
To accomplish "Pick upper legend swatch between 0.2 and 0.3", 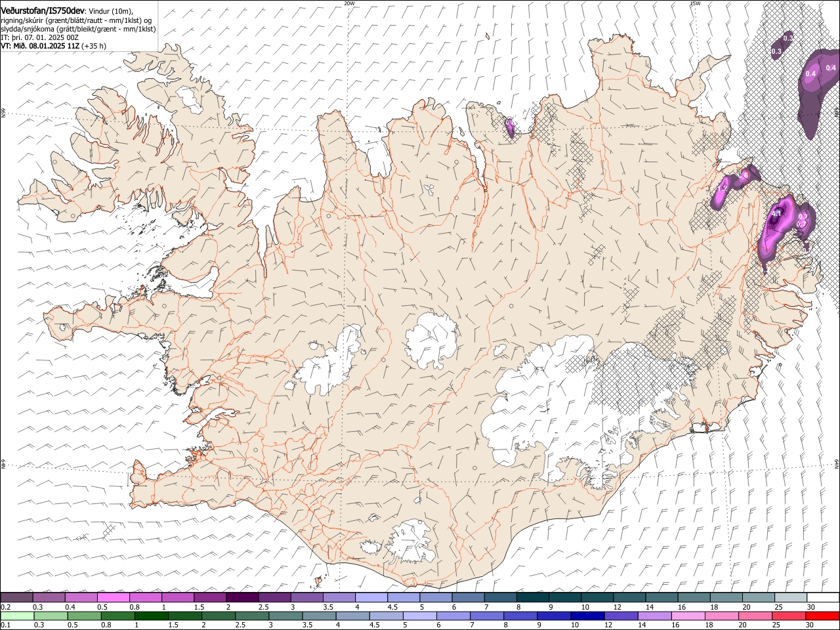I will click(x=17, y=598).
